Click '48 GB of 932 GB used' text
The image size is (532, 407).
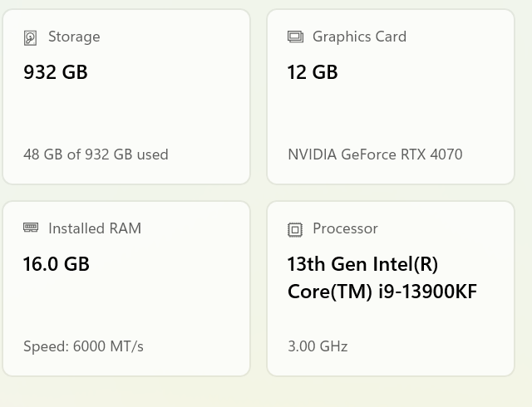pyautogui.click(x=96, y=154)
